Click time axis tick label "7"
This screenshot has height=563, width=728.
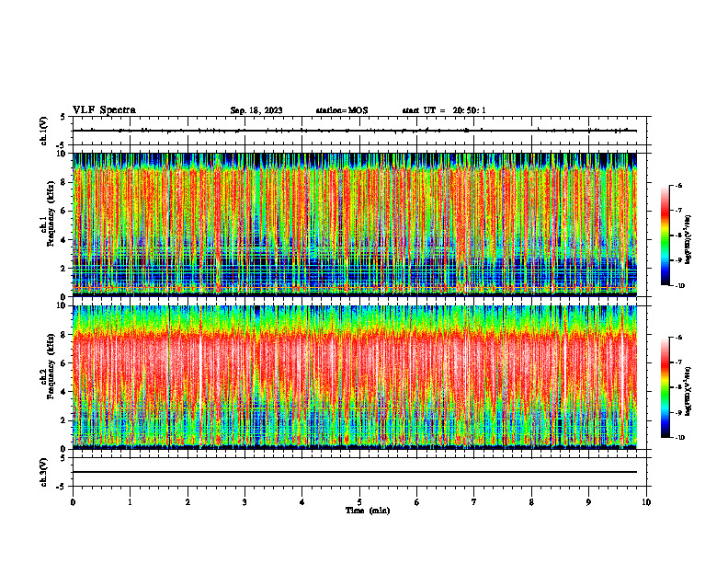[x=474, y=502]
